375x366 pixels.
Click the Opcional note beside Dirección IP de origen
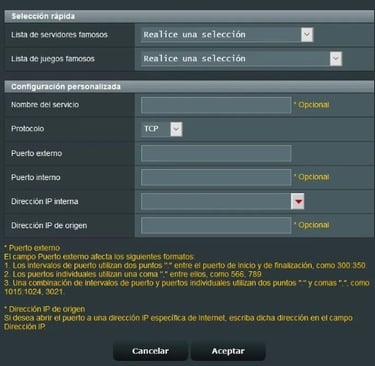click(312, 225)
